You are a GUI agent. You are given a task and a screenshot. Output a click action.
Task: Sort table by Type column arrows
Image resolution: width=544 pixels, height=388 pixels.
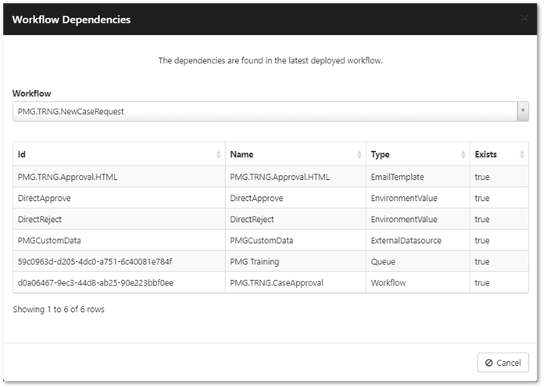point(463,154)
